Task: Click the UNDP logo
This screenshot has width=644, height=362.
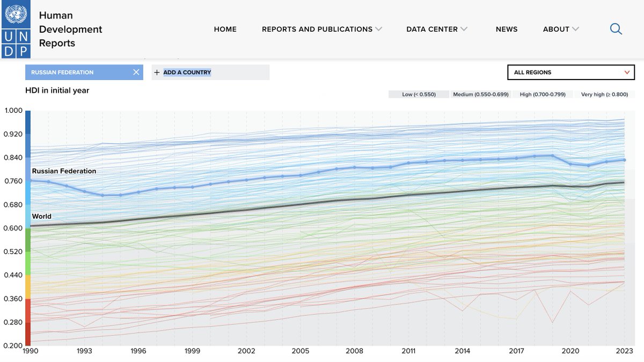Action: (x=16, y=29)
